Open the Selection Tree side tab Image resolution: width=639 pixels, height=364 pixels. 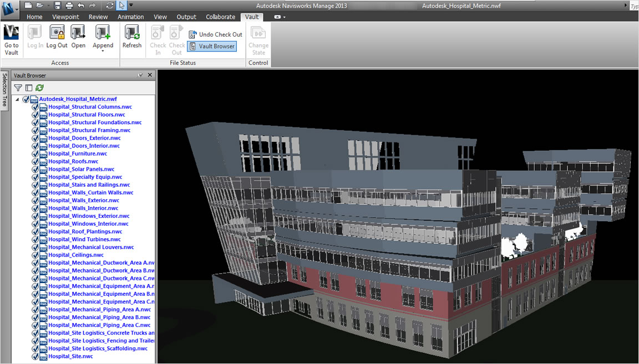click(x=4, y=90)
